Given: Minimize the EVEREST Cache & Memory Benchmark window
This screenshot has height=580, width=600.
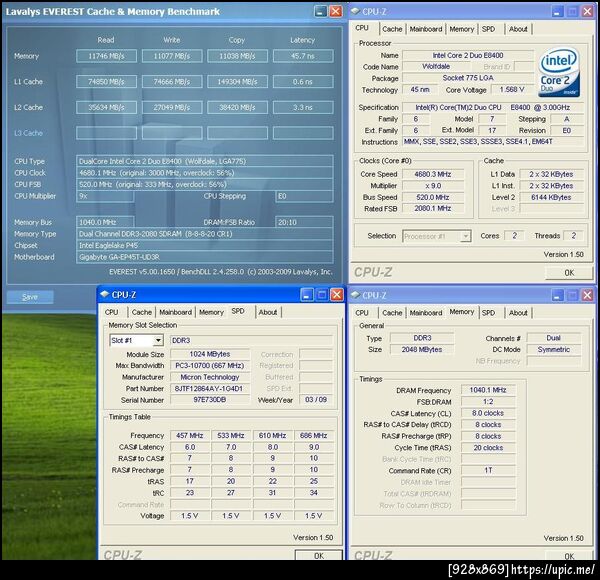Looking at the screenshot, I should [321, 11].
